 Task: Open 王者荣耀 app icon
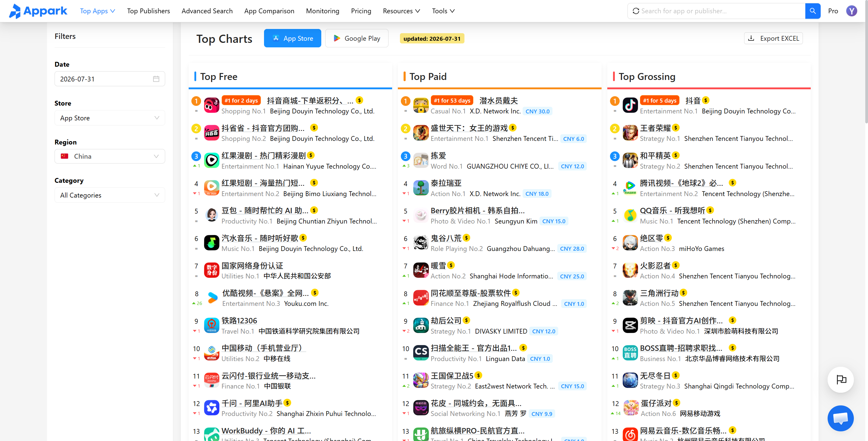click(x=630, y=133)
